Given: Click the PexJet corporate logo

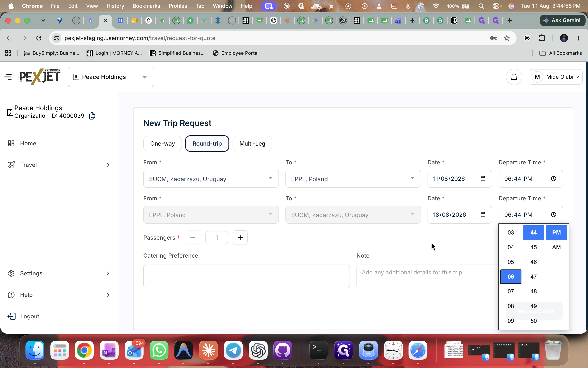Looking at the screenshot, I should 40,77.
